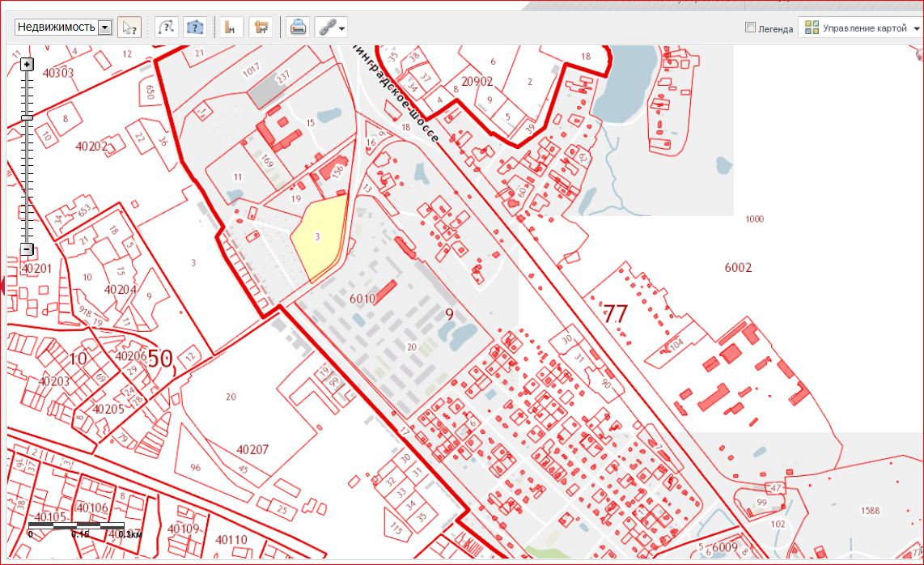The width and height of the screenshot is (924, 565).
Task: Activate the polygon area query tool
Action: click(194, 28)
